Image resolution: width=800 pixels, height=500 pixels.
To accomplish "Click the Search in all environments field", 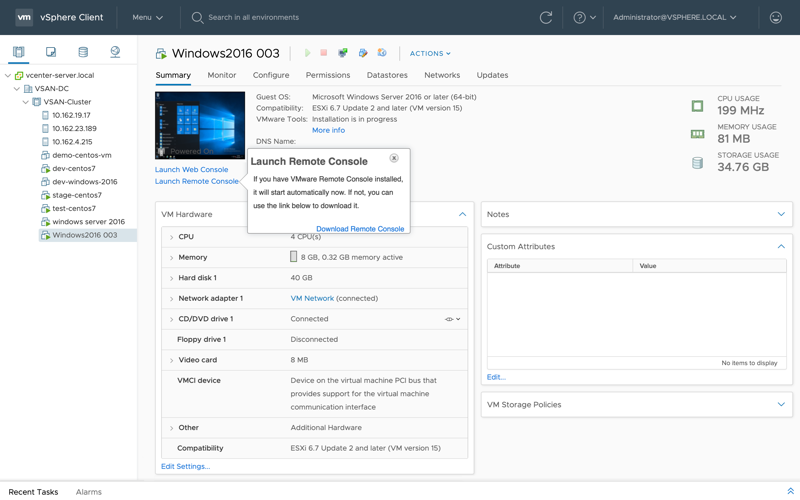I will click(x=254, y=17).
